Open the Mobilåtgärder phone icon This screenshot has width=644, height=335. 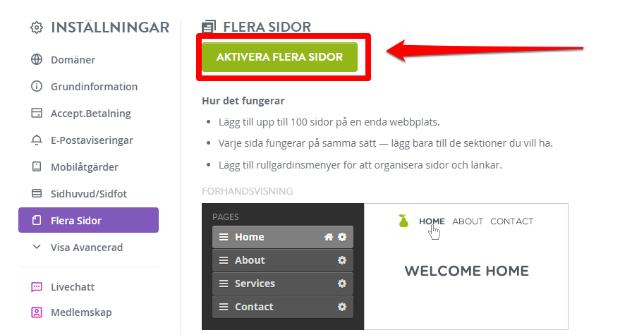[x=37, y=166]
